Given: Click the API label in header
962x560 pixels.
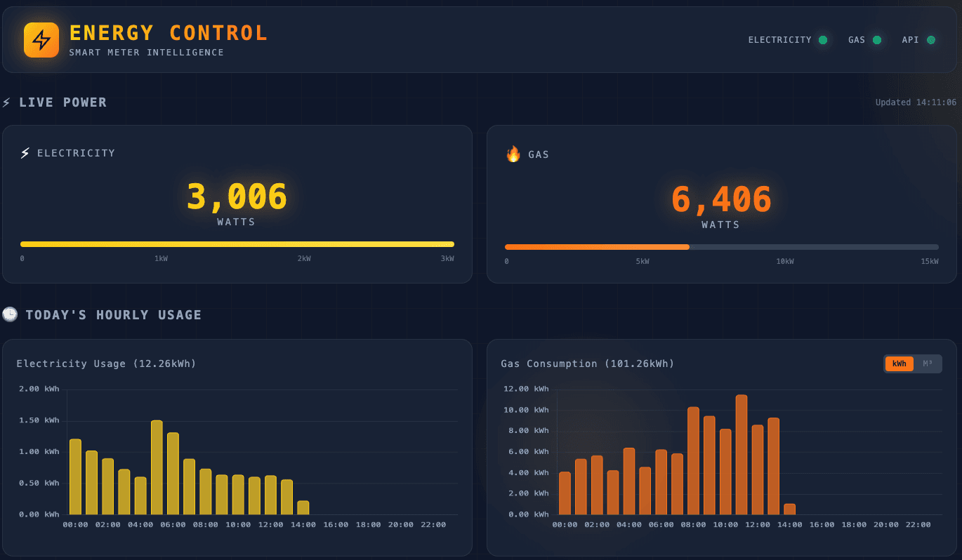Looking at the screenshot, I should (x=911, y=40).
